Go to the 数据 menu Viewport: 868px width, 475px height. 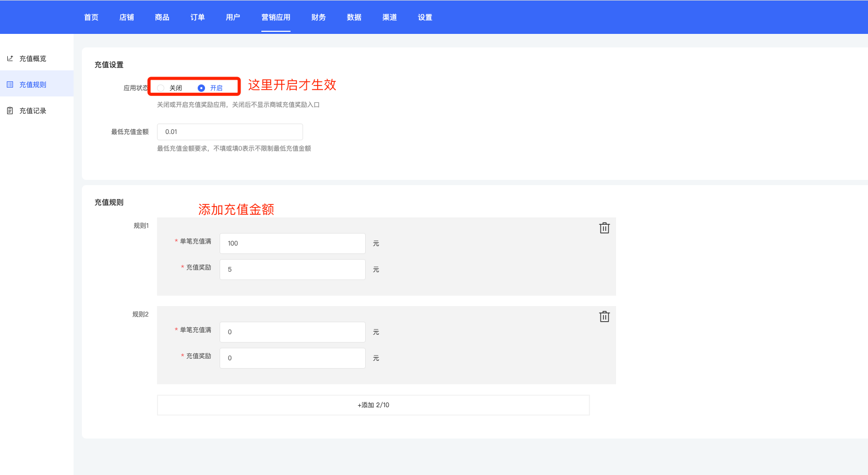click(x=354, y=17)
